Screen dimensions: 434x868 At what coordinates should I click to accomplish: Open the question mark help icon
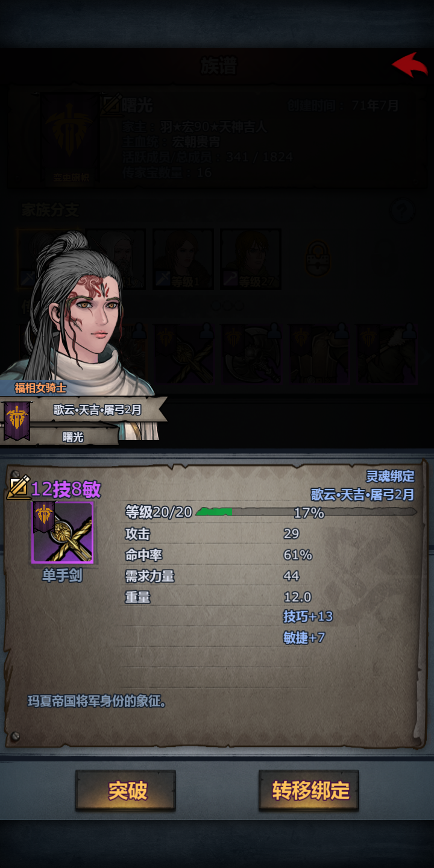[x=403, y=212]
